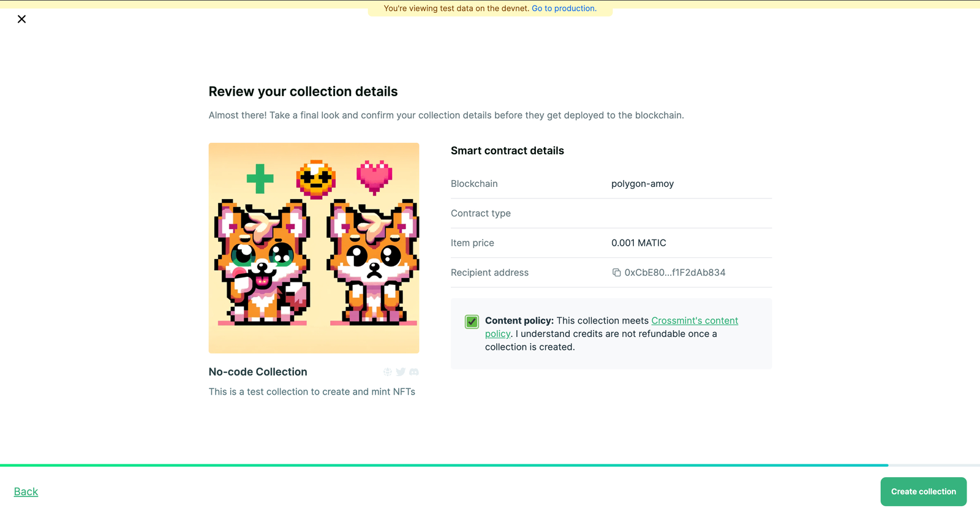The height and width of the screenshot is (514, 980).
Task: Click the 0.001 MATIC item price value
Action: pos(638,243)
